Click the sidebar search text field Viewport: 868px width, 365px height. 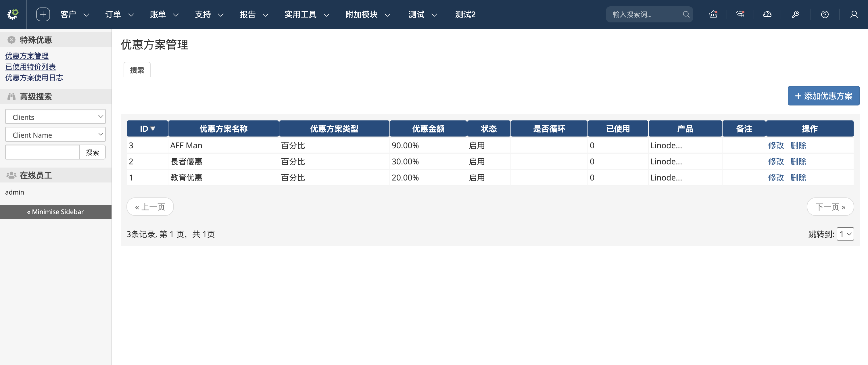point(43,152)
